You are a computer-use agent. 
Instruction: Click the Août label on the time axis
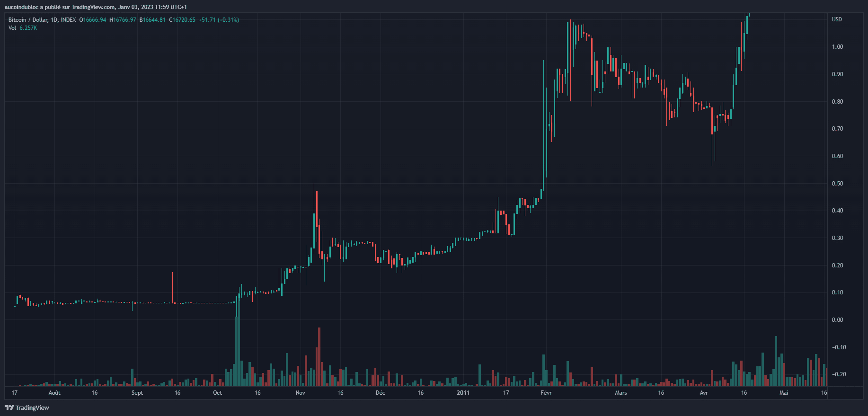(54, 393)
